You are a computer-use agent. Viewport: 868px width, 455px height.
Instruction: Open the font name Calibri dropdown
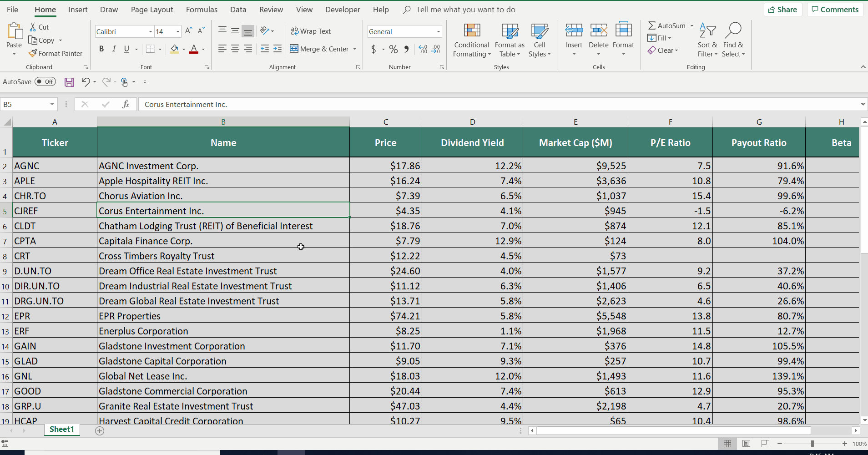[x=151, y=31]
